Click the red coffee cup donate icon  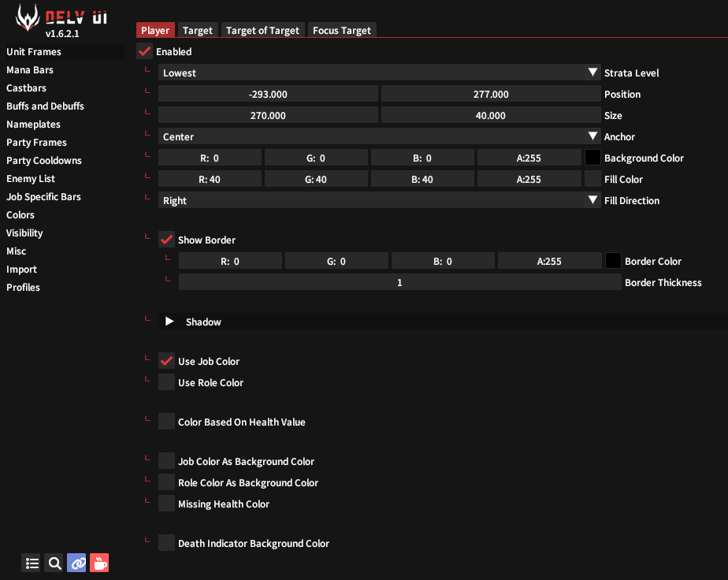click(x=99, y=563)
